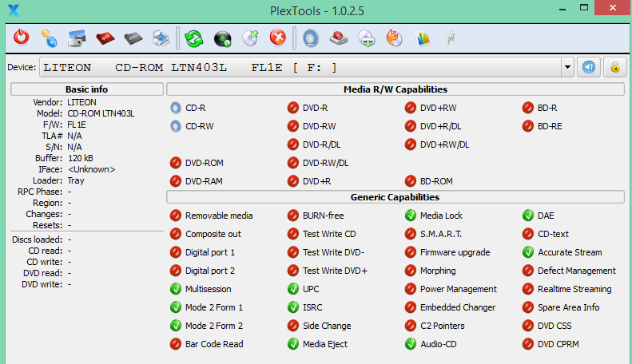Click the Buffer value 120 kB

tap(81, 158)
